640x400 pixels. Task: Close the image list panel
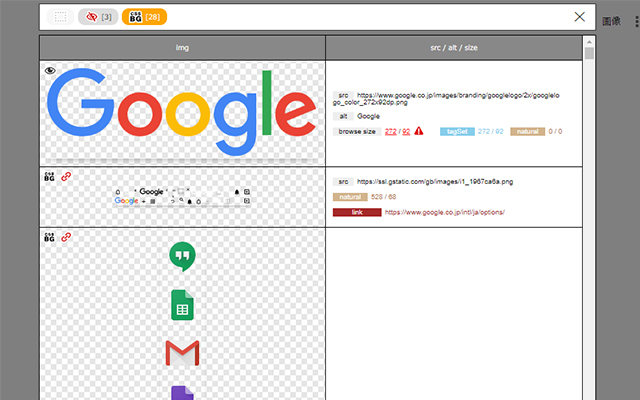click(580, 17)
